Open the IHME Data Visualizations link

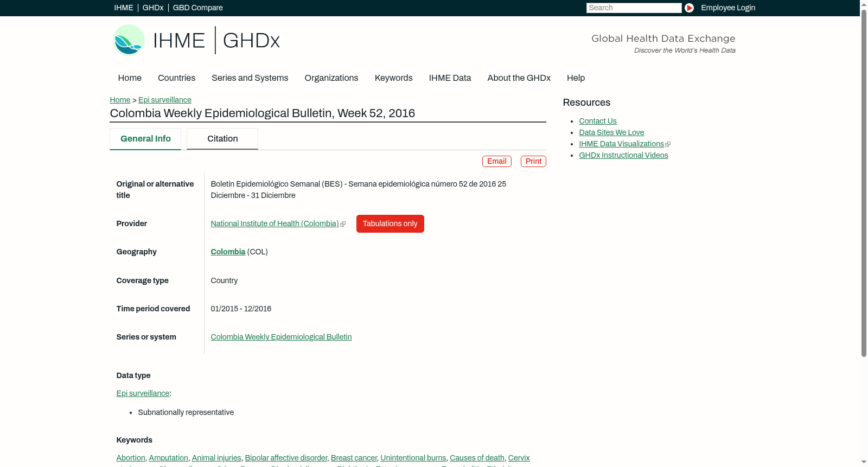click(x=621, y=144)
